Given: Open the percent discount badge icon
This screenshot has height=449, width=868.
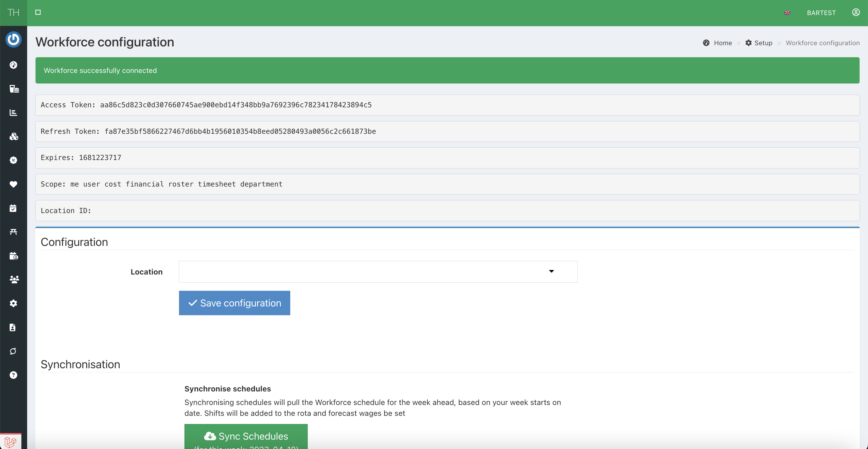Looking at the screenshot, I should coord(14,160).
